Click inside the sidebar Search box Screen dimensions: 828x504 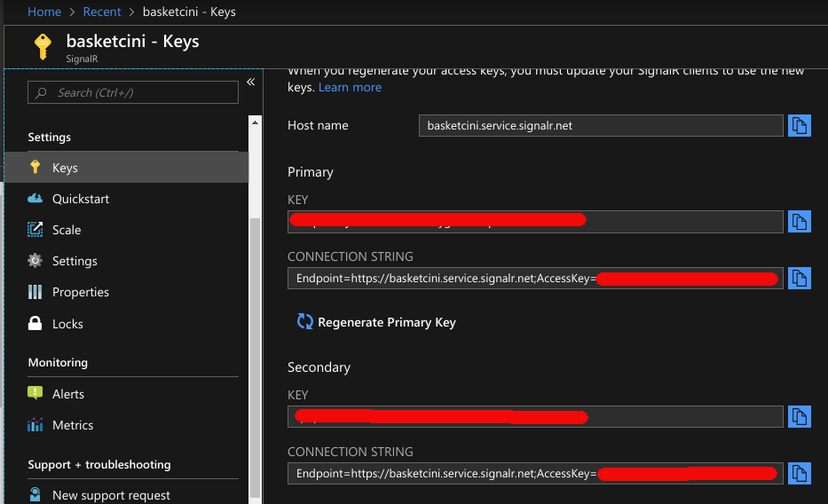pos(133,92)
